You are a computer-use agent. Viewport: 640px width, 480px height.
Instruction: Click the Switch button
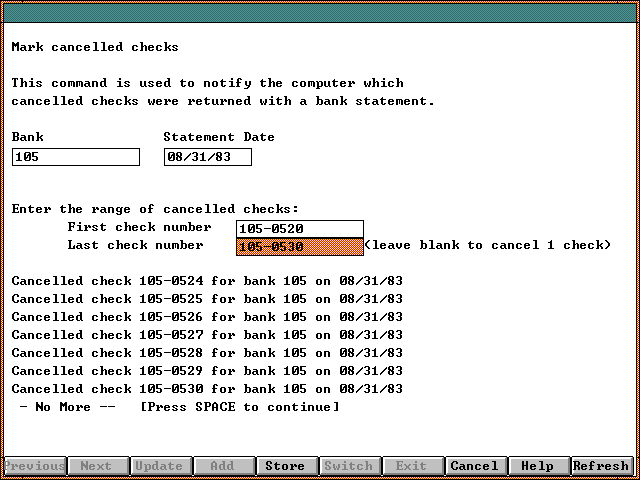(348, 466)
